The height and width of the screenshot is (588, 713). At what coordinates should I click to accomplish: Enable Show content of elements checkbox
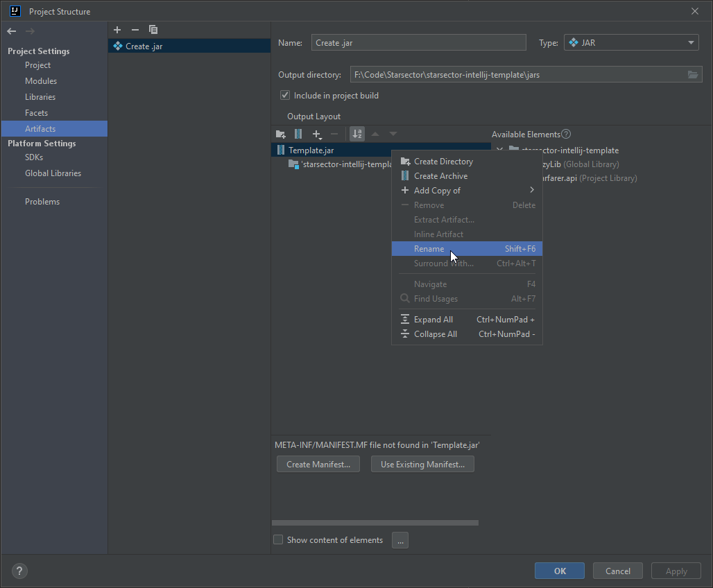(278, 539)
